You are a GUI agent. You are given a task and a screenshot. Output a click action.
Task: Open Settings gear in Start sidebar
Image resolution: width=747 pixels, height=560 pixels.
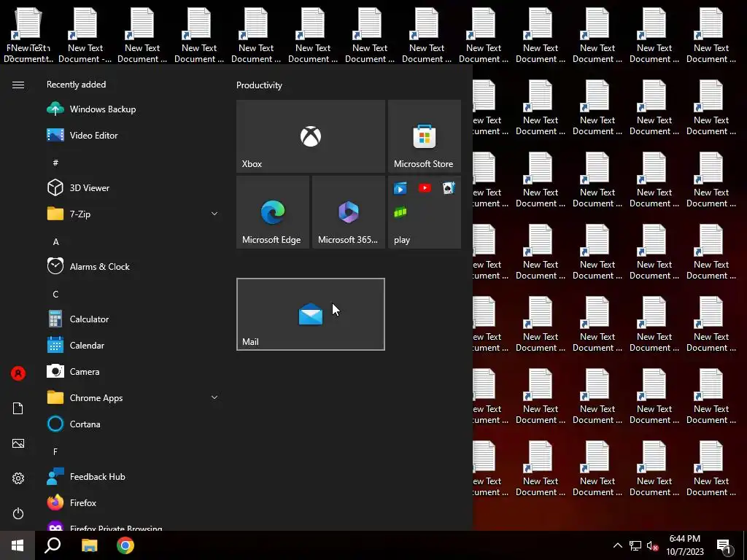pyautogui.click(x=18, y=478)
